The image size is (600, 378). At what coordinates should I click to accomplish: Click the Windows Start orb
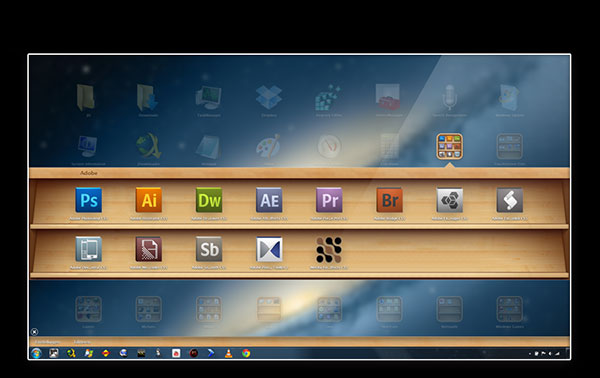pos(36,353)
